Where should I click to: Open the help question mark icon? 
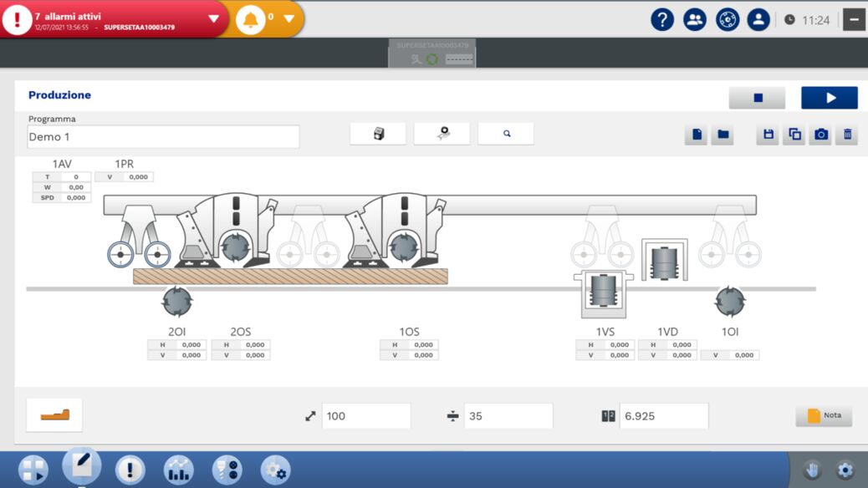pos(662,19)
